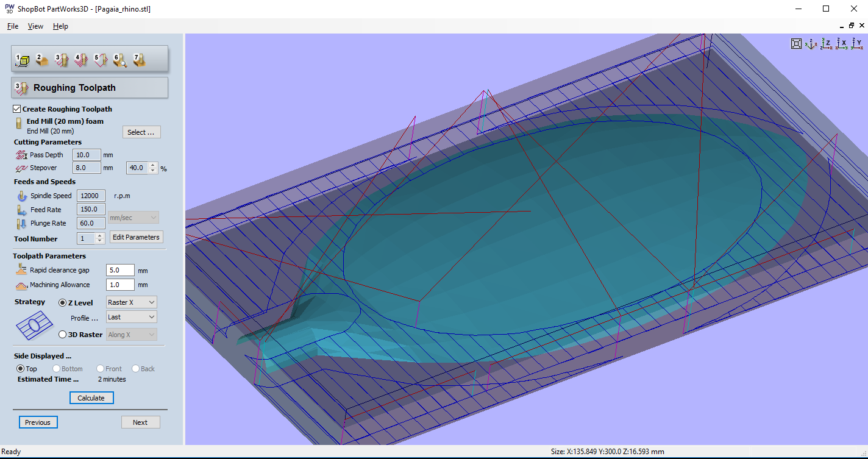Click the strategy preview diagram
This screenshot has width=868, height=459.
[35, 326]
